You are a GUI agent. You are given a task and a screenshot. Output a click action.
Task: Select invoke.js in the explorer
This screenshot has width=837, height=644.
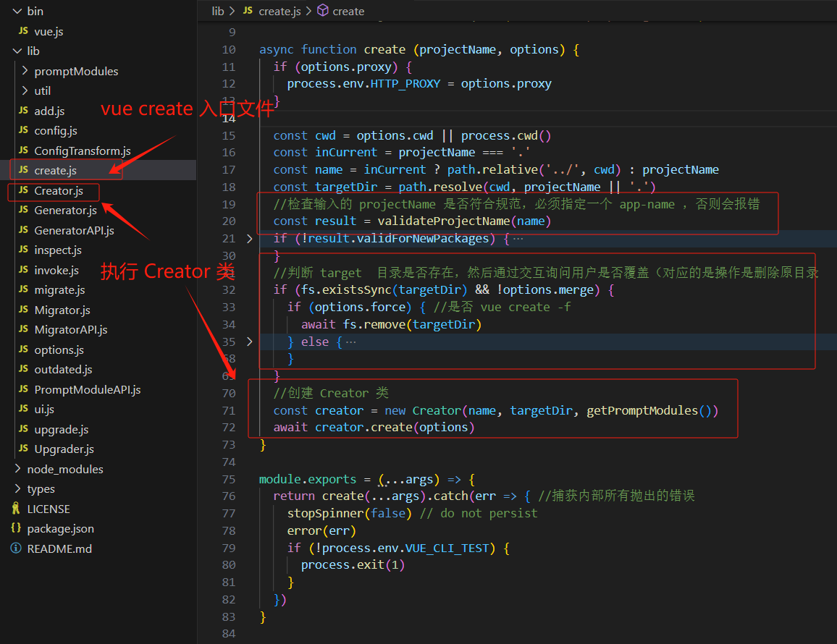point(56,271)
